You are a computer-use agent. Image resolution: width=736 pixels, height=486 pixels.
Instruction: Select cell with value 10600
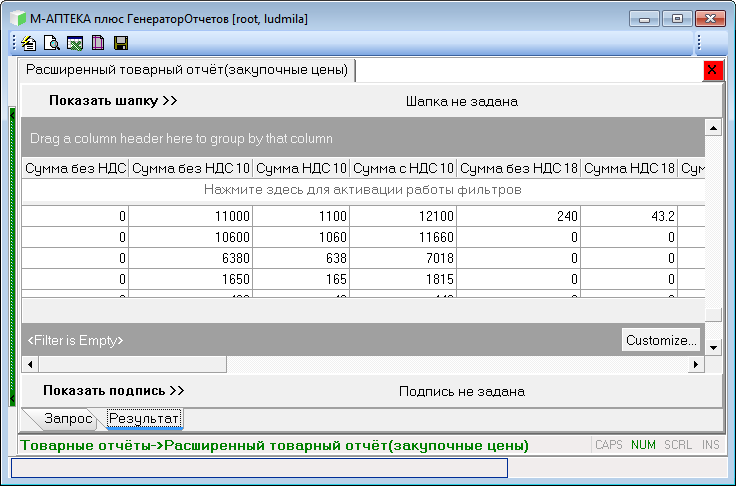191,237
